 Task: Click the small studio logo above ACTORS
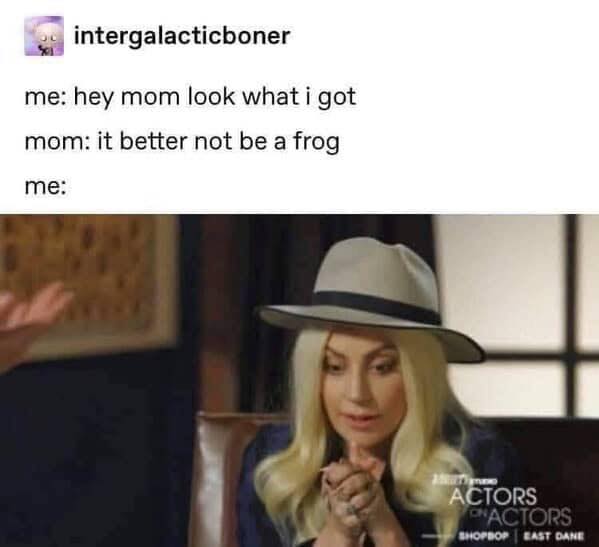(465, 479)
